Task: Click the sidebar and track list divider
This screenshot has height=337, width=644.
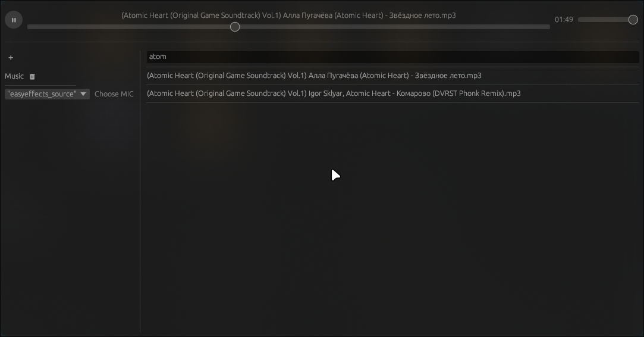Action: [140, 208]
